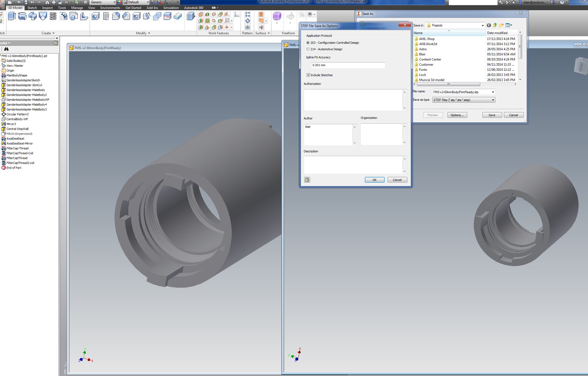Screen dimensions: 588x376
Task: Switch to the Autodesk 360 ribbon tab
Action: point(194,8)
